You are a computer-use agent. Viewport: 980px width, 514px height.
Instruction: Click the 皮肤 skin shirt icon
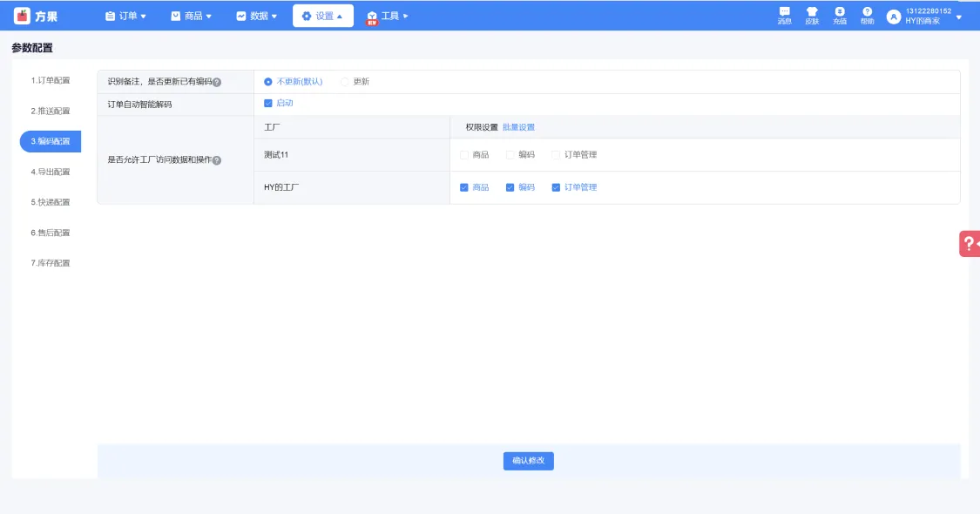click(812, 12)
